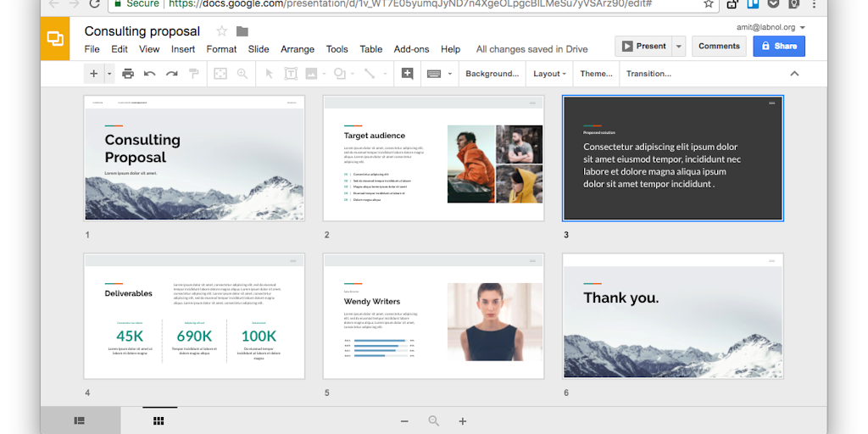This screenshot has width=868, height=434.
Task: Open the Insert menu
Action: tap(183, 49)
